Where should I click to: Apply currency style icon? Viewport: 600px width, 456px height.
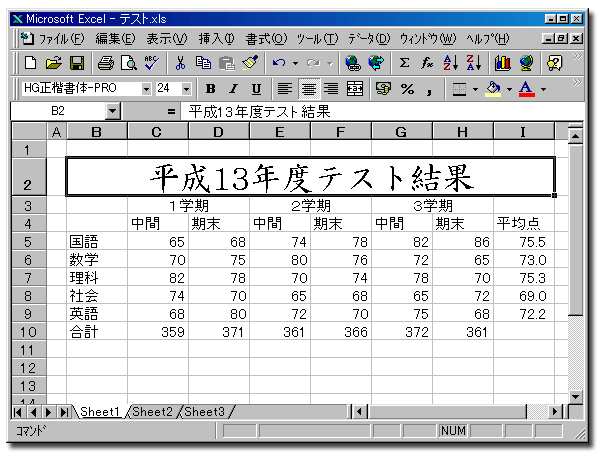[x=383, y=89]
